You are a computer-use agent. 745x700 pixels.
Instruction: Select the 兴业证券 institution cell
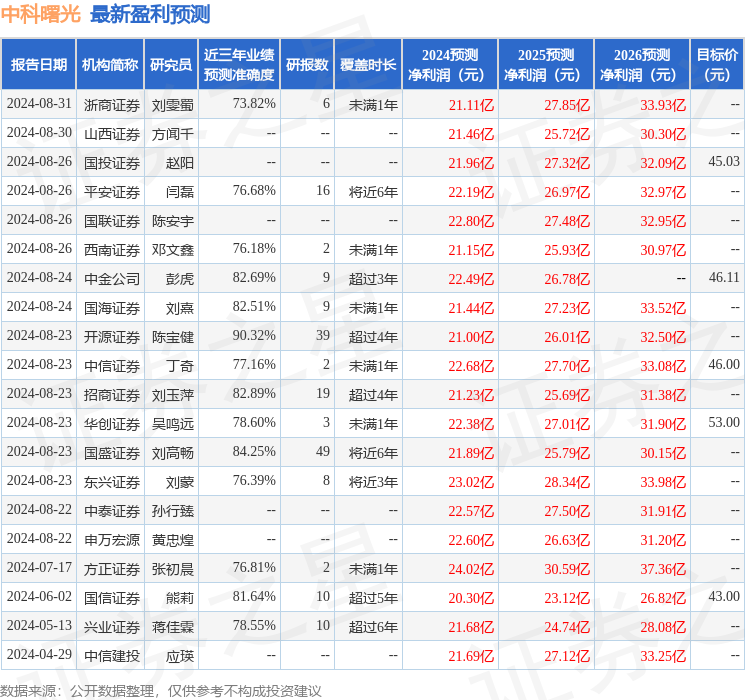tap(112, 627)
